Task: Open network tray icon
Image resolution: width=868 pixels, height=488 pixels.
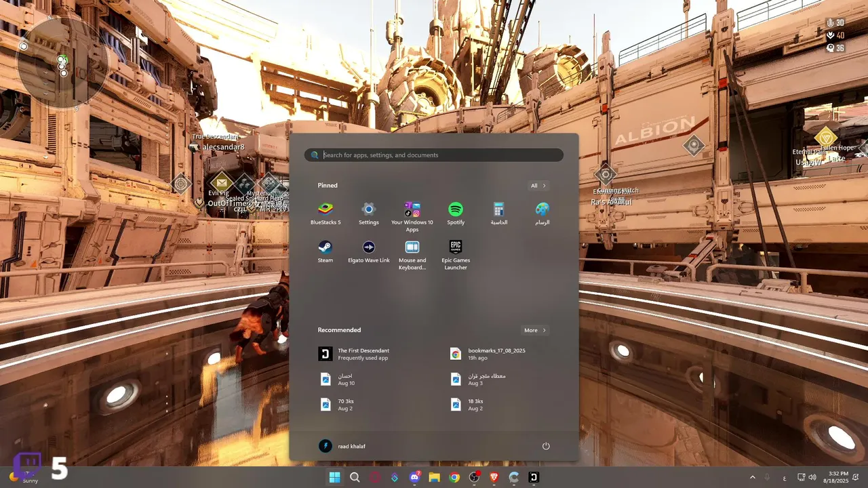Action: pyautogui.click(x=802, y=477)
